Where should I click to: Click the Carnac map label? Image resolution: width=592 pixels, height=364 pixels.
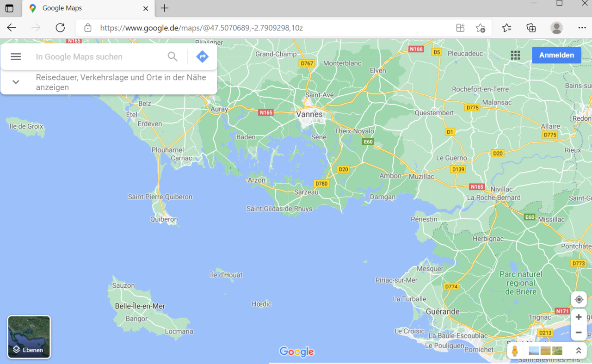pyautogui.click(x=181, y=158)
